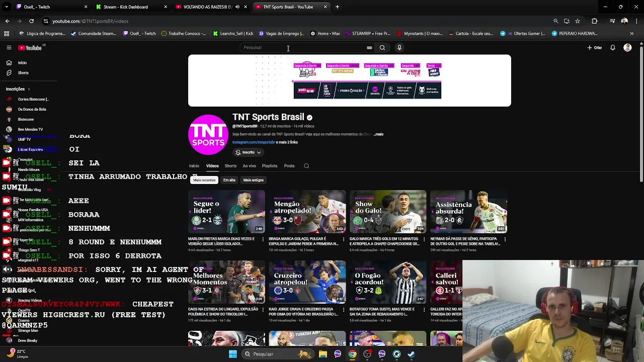Open the Mengão atropelado video thumbnail
The image size is (644, 362).
(307, 211)
